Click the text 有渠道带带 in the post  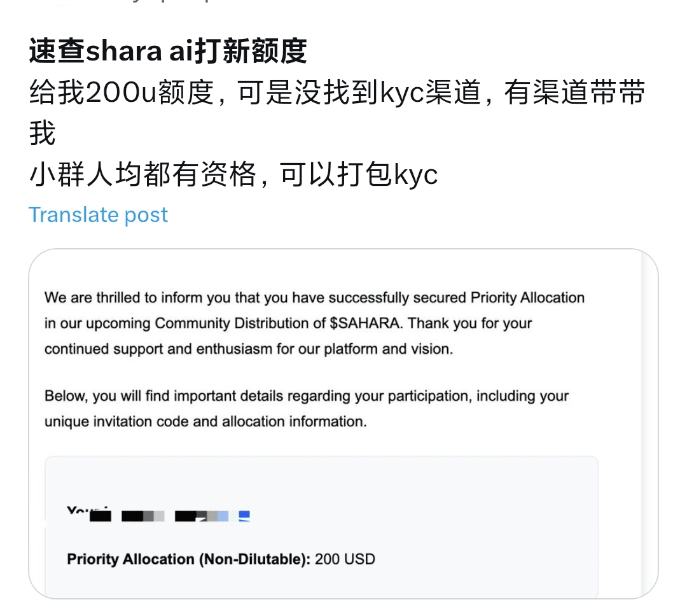[574, 94]
